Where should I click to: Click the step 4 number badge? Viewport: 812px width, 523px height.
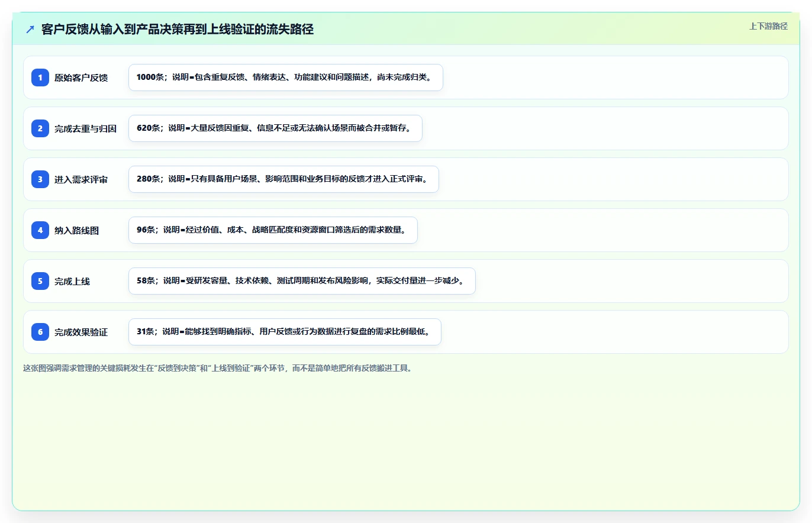point(40,230)
